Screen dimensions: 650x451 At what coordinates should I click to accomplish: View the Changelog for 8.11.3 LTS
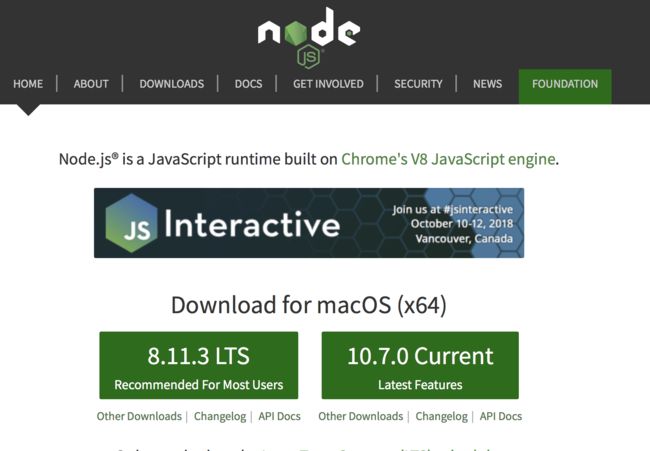click(x=220, y=416)
